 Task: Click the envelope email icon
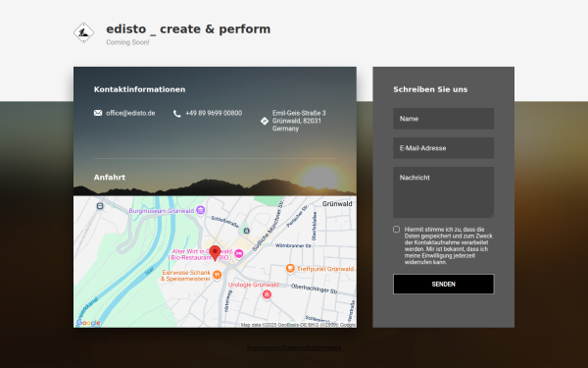tap(98, 113)
